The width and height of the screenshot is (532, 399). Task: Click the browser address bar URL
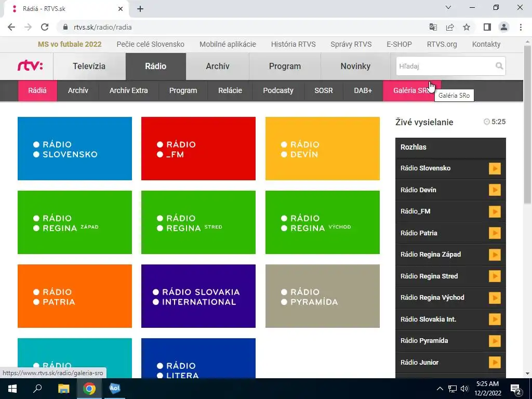pyautogui.click(x=102, y=27)
